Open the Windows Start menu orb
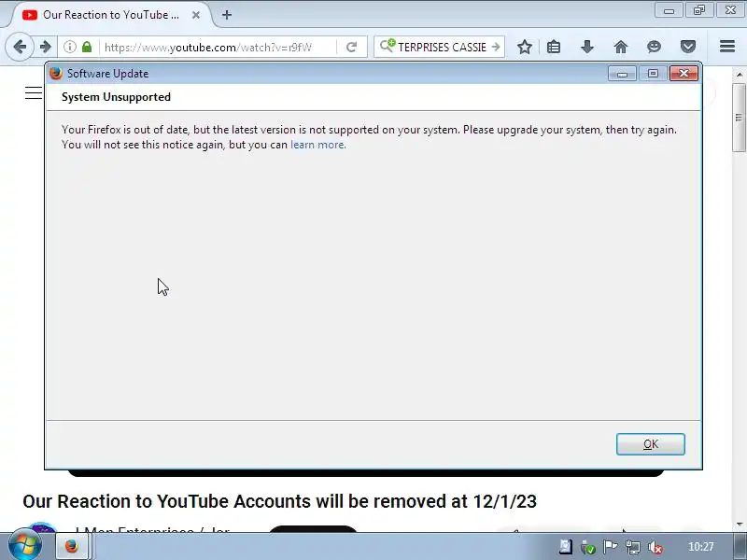This screenshot has height=560, width=747. 24,546
